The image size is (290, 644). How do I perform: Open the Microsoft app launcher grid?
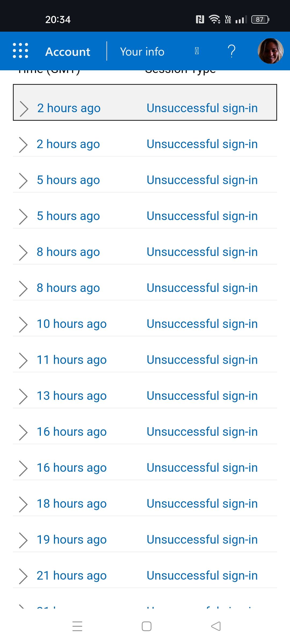pos(20,51)
